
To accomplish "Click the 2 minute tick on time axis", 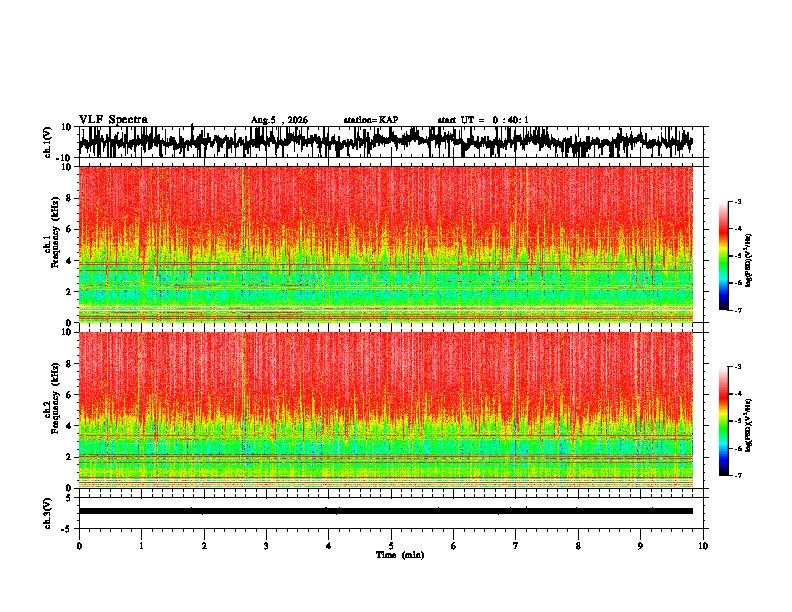I will (204, 546).
